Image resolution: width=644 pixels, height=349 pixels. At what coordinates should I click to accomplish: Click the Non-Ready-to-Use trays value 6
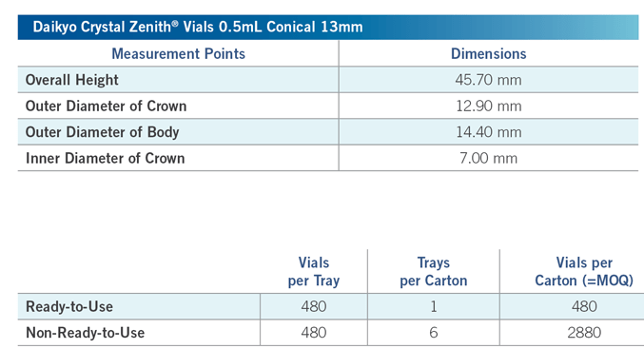(x=434, y=333)
